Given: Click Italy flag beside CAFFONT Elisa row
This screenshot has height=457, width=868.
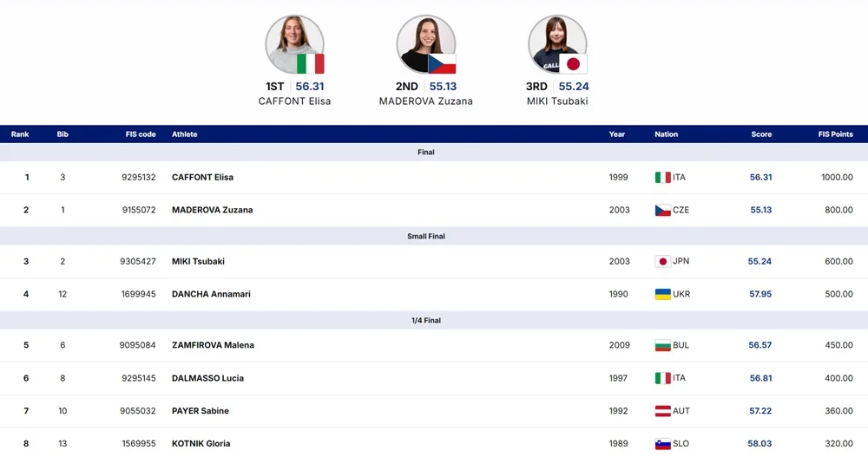Looking at the screenshot, I should 662,178.
